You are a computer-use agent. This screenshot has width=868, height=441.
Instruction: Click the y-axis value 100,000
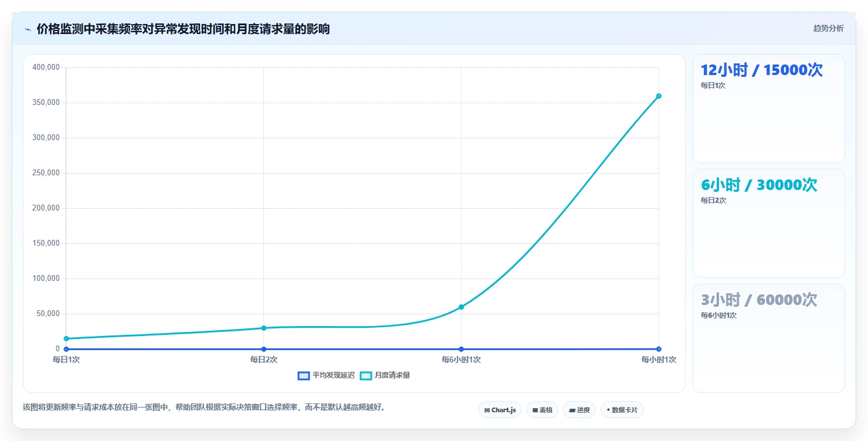coord(46,279)
